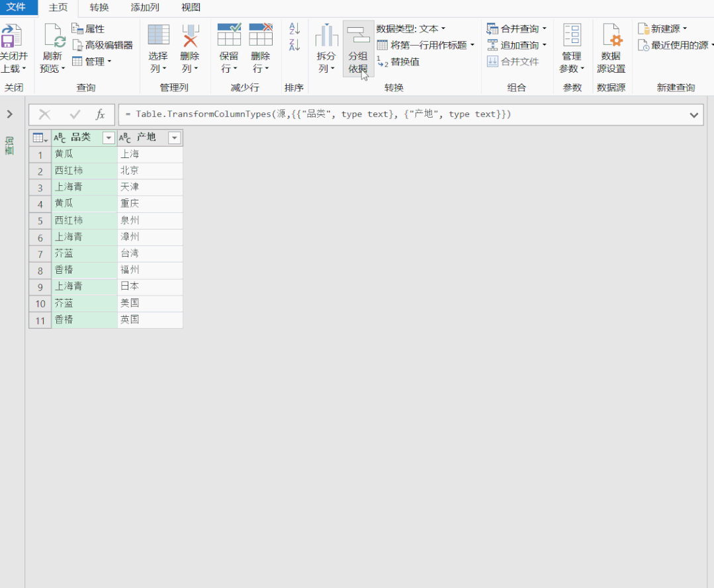Select the 台湾 cell
The width and height of the screenshot is (714, 588).
pos(150,253)
